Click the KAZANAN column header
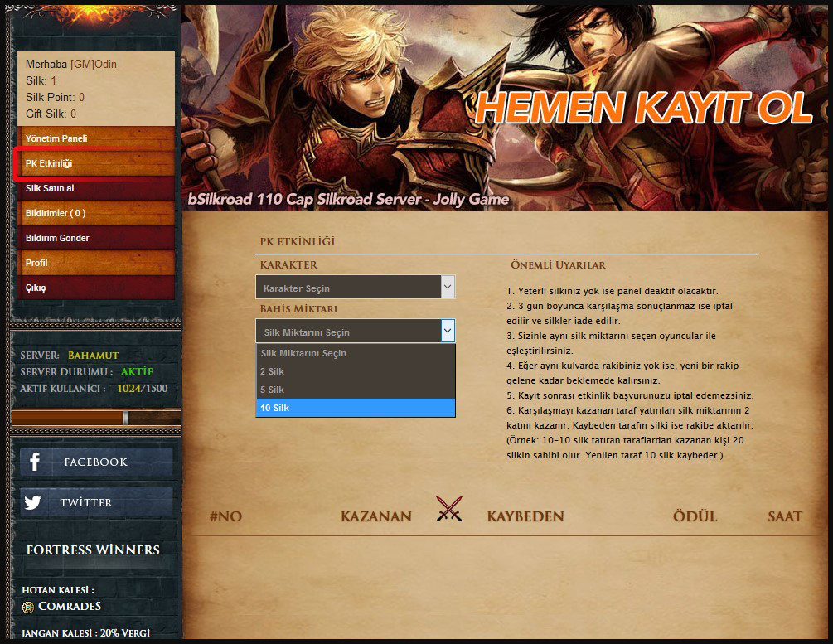This screenshot has height=644, width=833. tap(376, 516)
